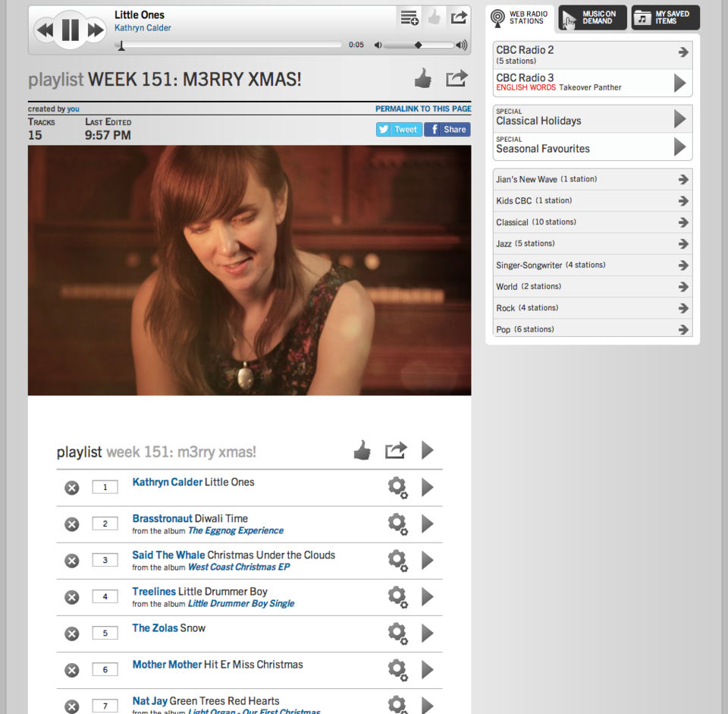Switch to the Music On Demand tab
Image resolution: width=728 pixels, height=714 pixels.
592,17
